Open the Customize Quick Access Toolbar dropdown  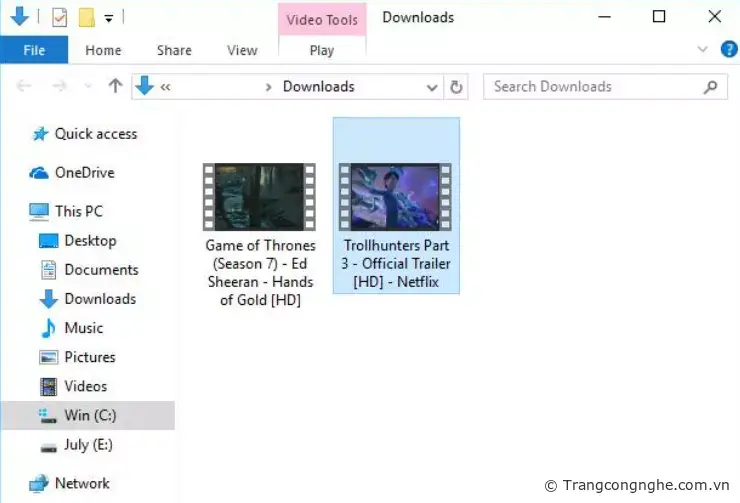pos(108,17)
